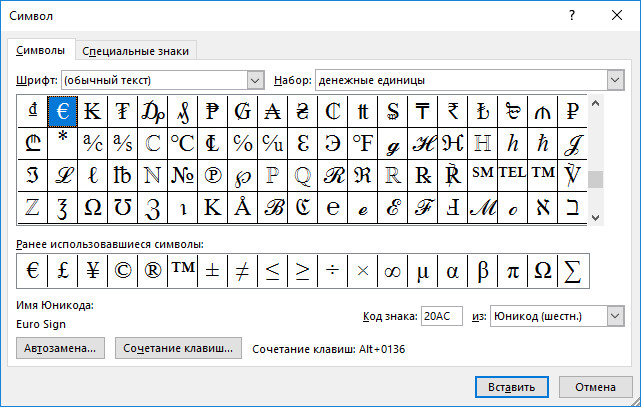Select the pi symbol from recent symbols
This screenshot has width=641, height=407.
[513, 271]
